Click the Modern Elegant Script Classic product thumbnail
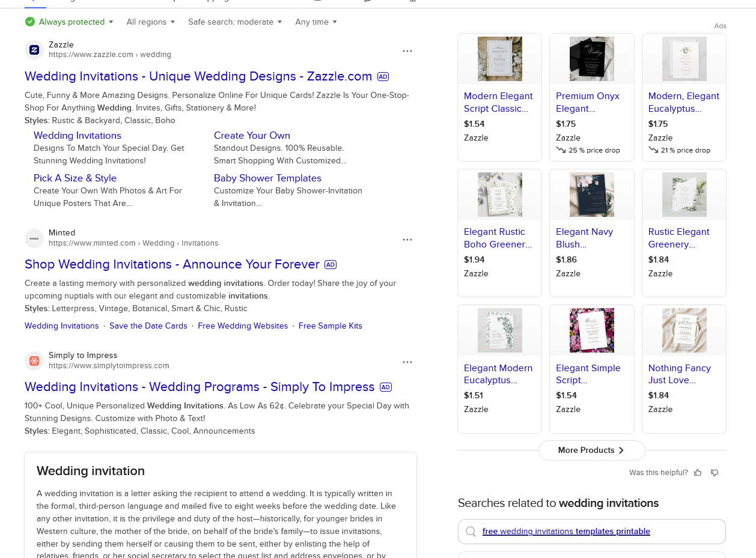 pyautogui.click(x=499, y=59)
